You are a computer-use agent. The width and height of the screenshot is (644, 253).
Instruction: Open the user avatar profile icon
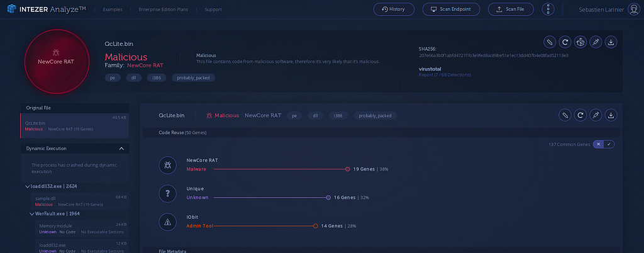pos(633,9)
